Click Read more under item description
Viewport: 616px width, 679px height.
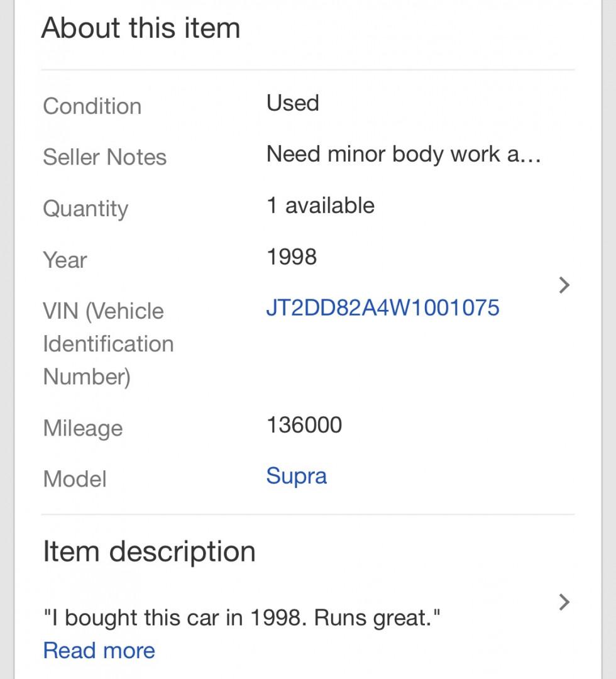99,650
